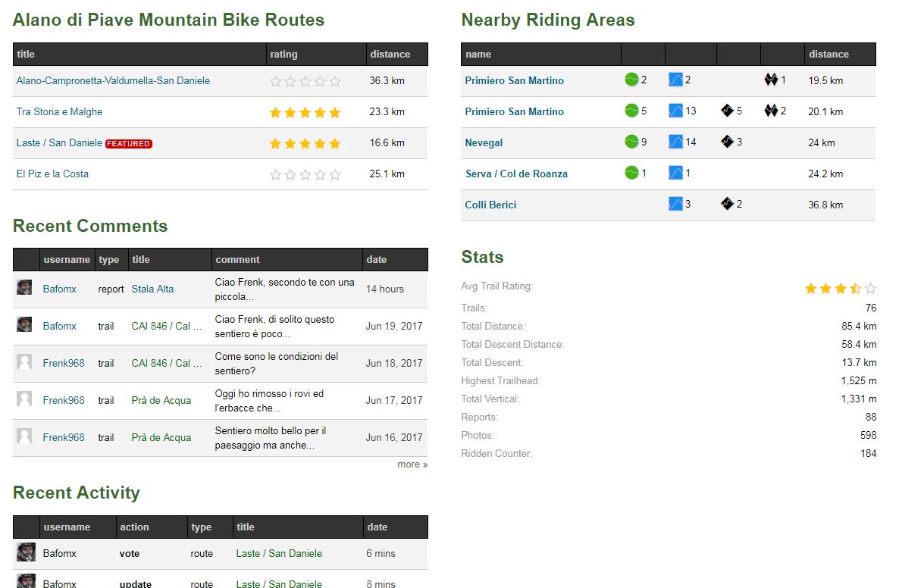Screen dimensions: 899x588
Task: Open Colli Berici riding area
Action: (x=490, y=205)
